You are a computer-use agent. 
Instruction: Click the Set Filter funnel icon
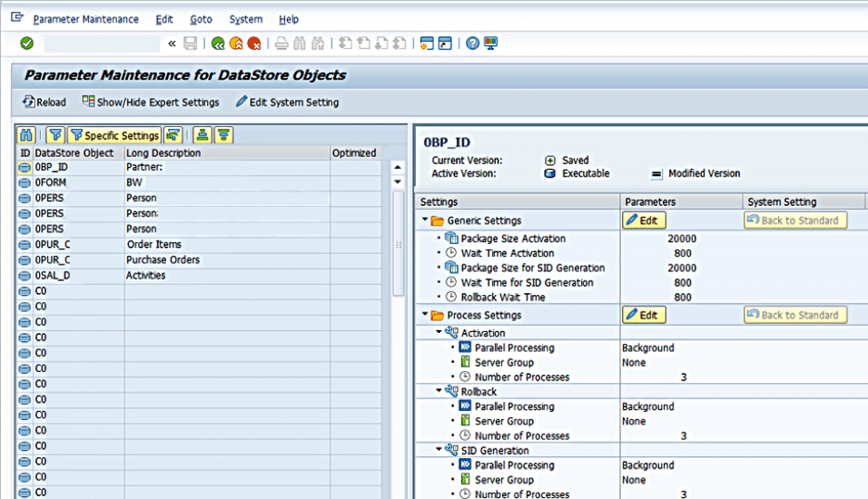click(55, 135)
